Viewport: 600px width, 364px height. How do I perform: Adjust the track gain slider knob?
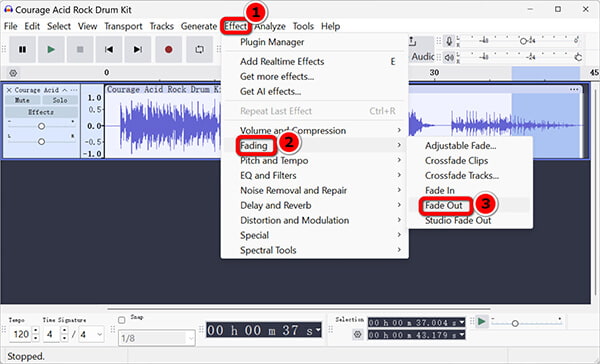[x=41, y=126]
